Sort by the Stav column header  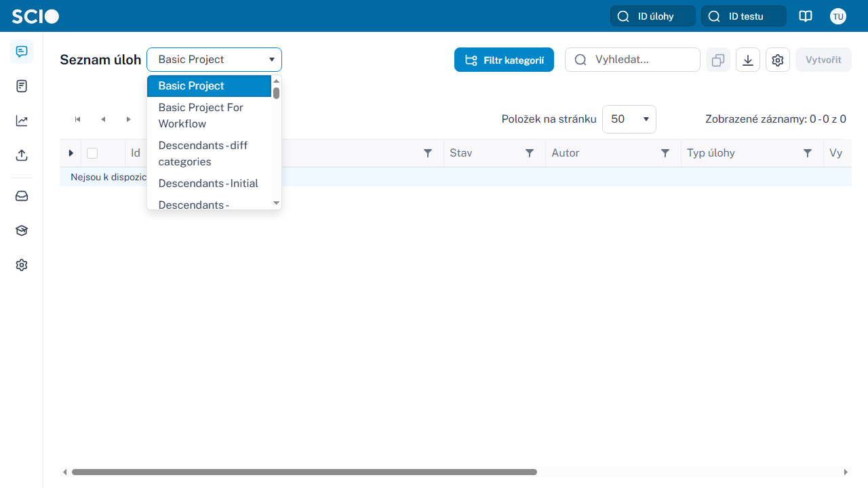point(461,153)
